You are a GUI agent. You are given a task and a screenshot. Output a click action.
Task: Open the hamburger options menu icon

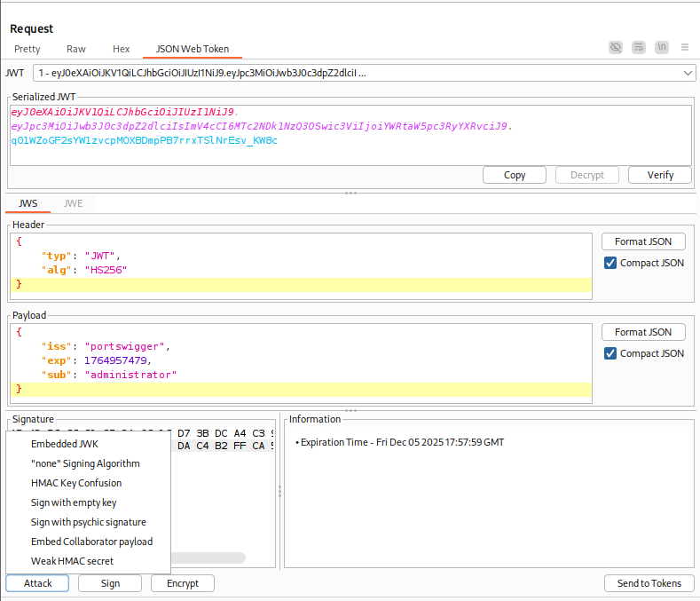pos(685,47)
